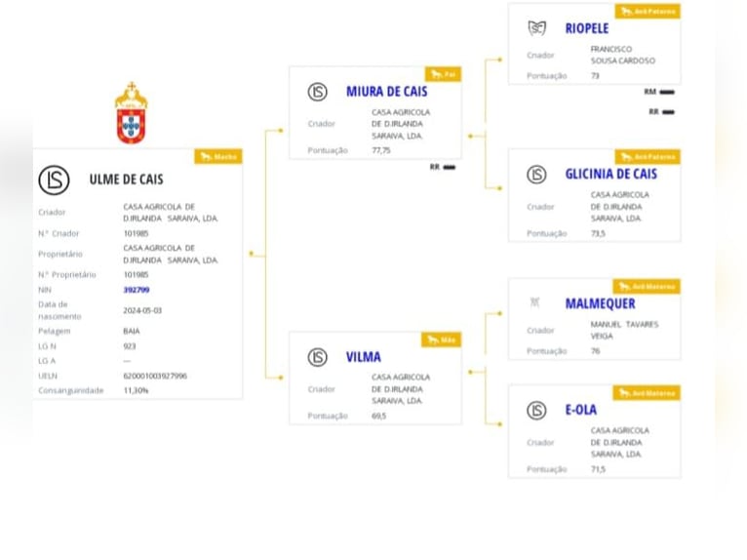Click the brand icon beside E-OLA
747x560 pixels.
click(x=536, y=411)
